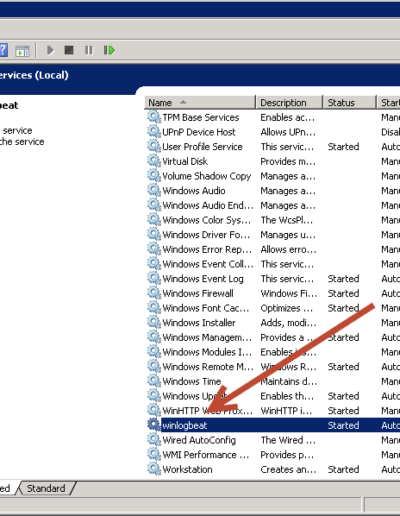Click gear icon beside Windows Firewall
Viewport: 400px width, 516px height.
point(154,293)
